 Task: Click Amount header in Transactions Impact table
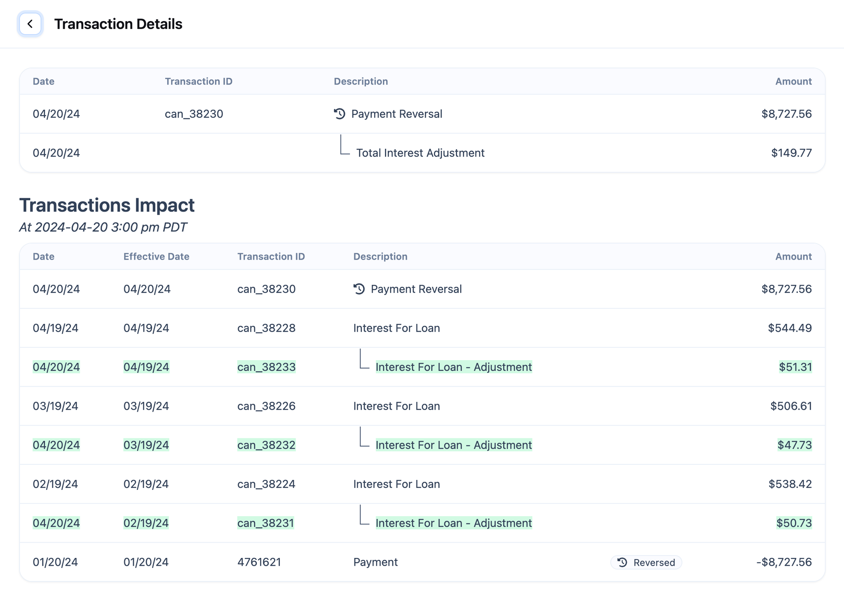click(x=793, y=256)
